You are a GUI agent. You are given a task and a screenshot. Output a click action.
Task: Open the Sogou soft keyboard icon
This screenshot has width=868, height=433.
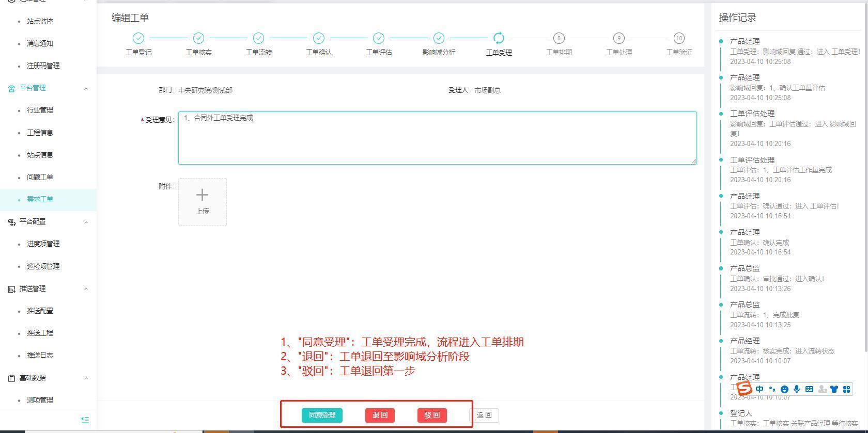tap(809, 389)
